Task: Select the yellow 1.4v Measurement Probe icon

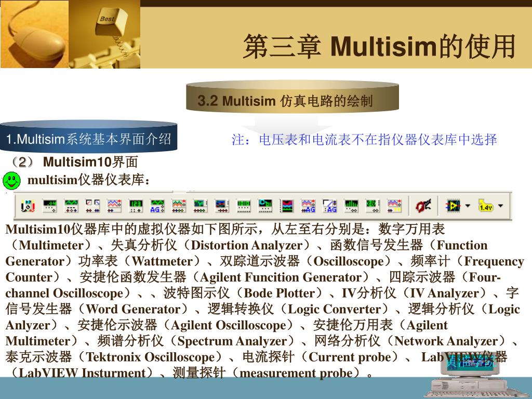Action: [486, 206]
